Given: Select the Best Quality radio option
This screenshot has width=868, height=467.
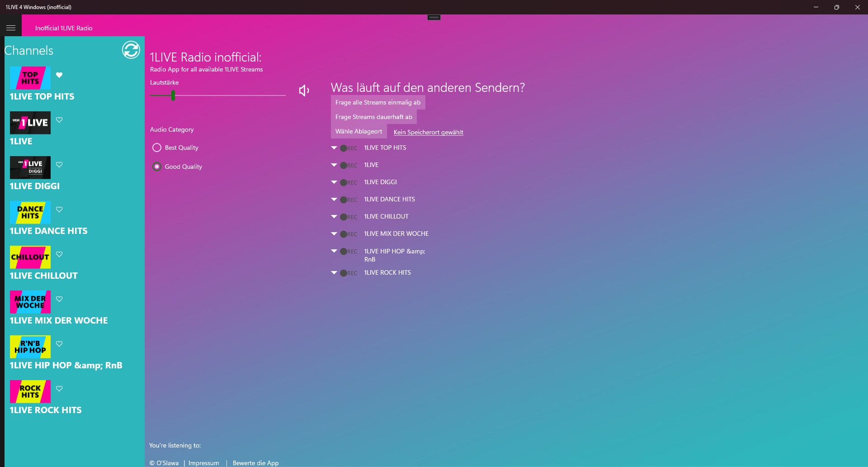Looking at the screenshot, I should point(157,148).
